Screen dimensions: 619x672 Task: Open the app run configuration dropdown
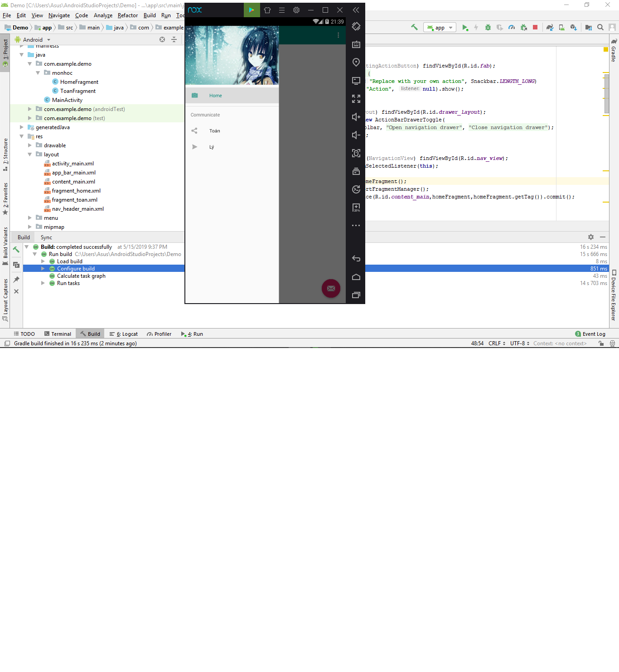click(x=440, y=28)
